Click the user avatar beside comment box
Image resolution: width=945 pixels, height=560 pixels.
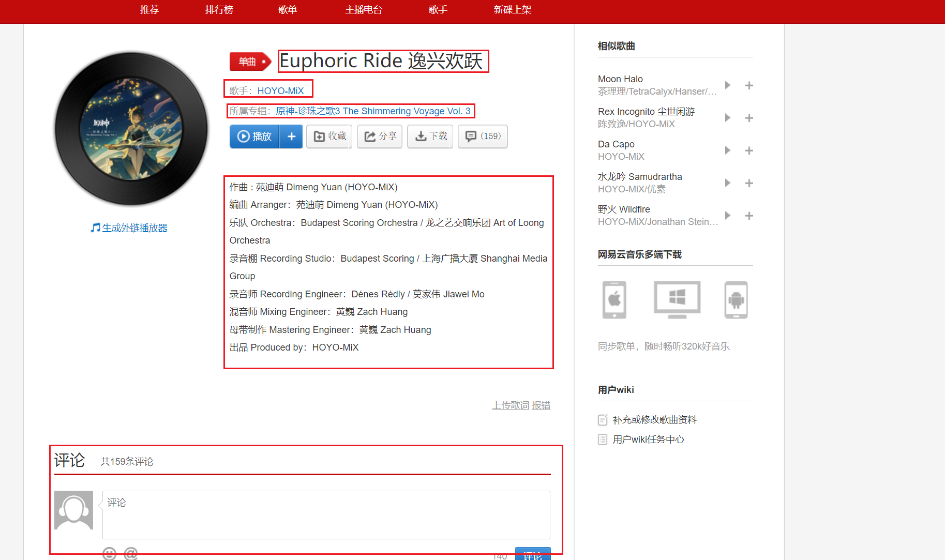click(x=73, y=510)
